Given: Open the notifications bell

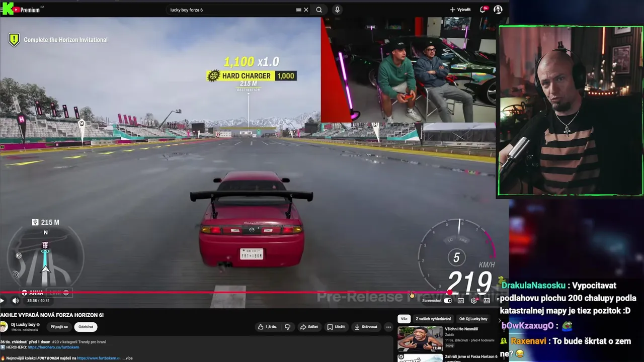Looking at the screenshot, I should pos(483,10).
